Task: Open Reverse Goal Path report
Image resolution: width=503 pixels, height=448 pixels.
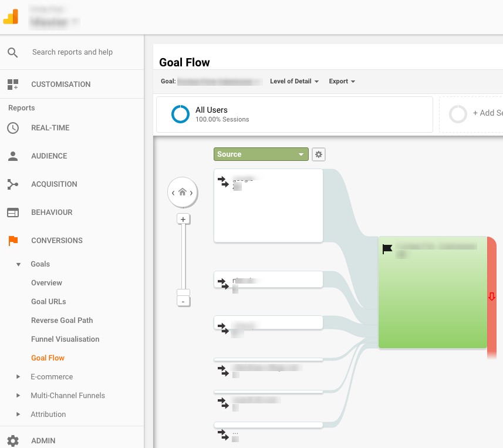Action: click(x=62, y=321)
